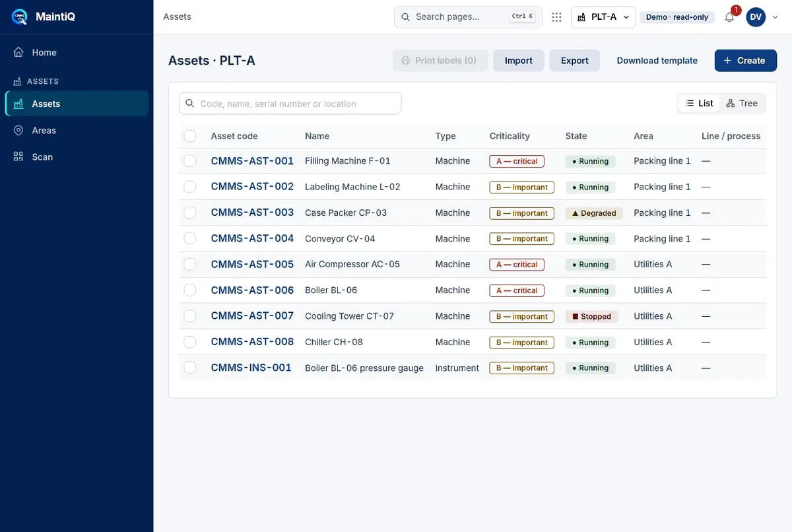The width and height of the screenshot is (792, 532).
Task: Open the user menu chevron beside DV
Action: (x=775, y=17)
